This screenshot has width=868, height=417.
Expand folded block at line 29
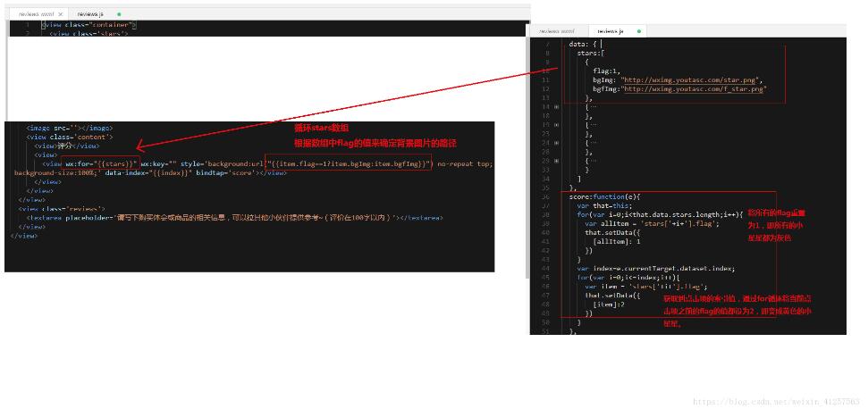[556, 161]
